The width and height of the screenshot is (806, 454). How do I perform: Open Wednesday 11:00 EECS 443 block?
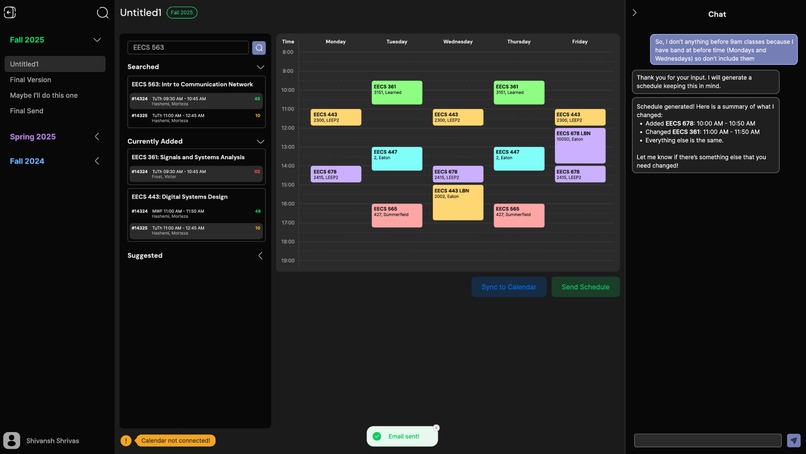[x=458, y=117]
